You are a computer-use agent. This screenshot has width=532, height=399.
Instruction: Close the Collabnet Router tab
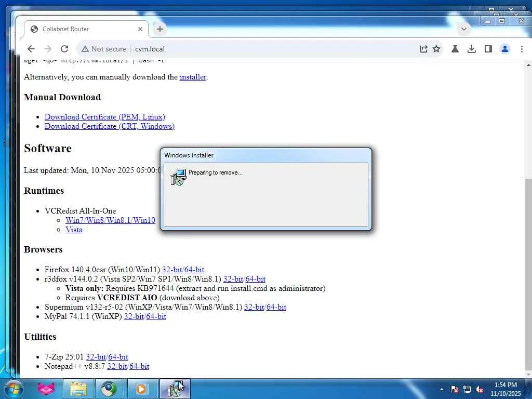pyautogui.click(x=140, y=29)
